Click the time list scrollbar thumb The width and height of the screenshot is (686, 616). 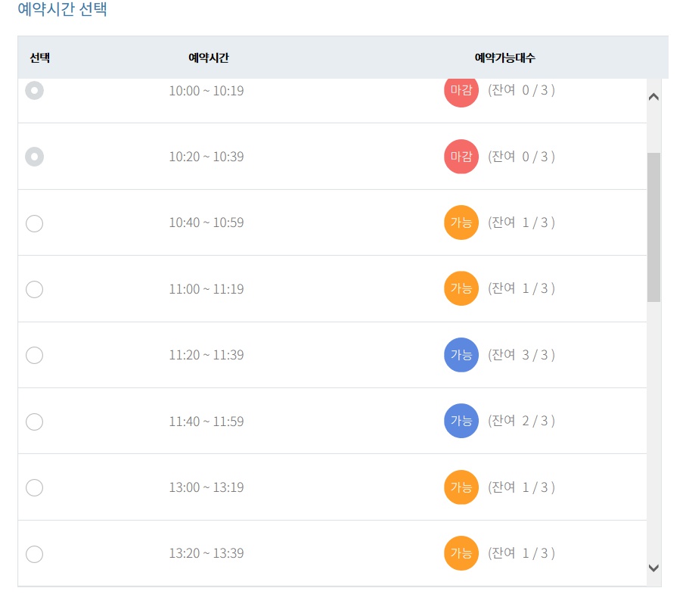coord(653,227)
